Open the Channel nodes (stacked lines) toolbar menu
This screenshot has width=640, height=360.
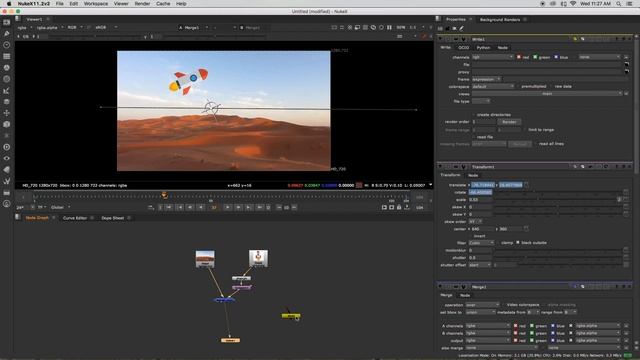(x=7, y=56)
